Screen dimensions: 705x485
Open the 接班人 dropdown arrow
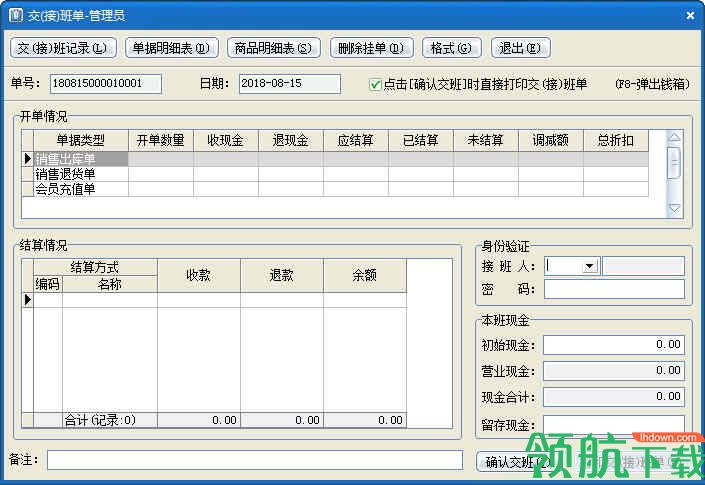589,266
